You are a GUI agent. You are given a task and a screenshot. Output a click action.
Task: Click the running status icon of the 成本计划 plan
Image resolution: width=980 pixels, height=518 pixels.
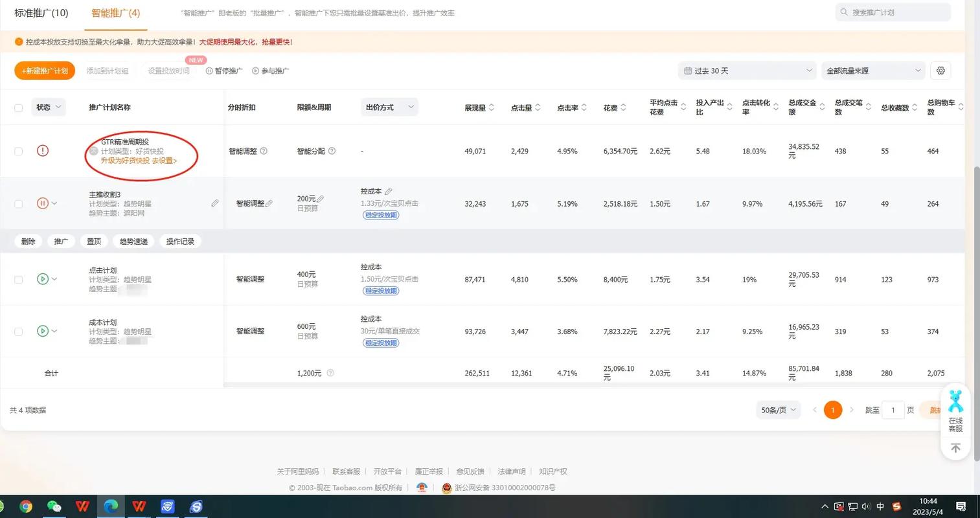(x=43, y=331)
